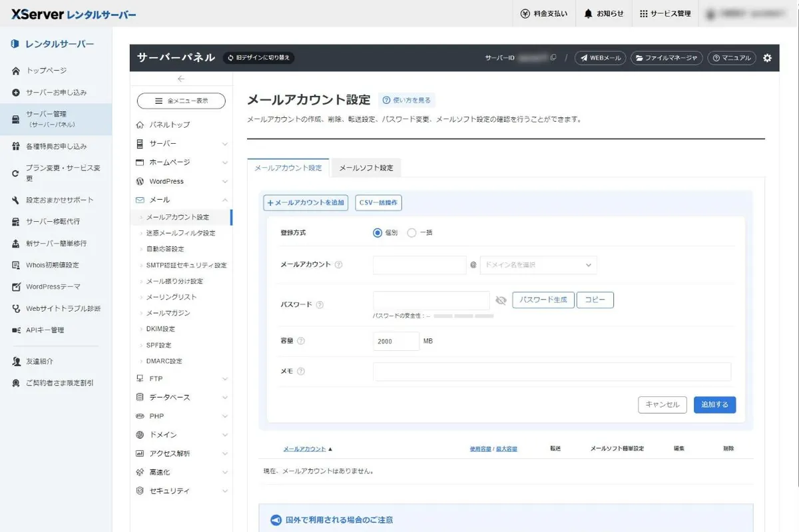Image resolution: width=799 pixels, height=532 pixels.
Task: Select 個別 registration radio
Action: click(378, 233)
